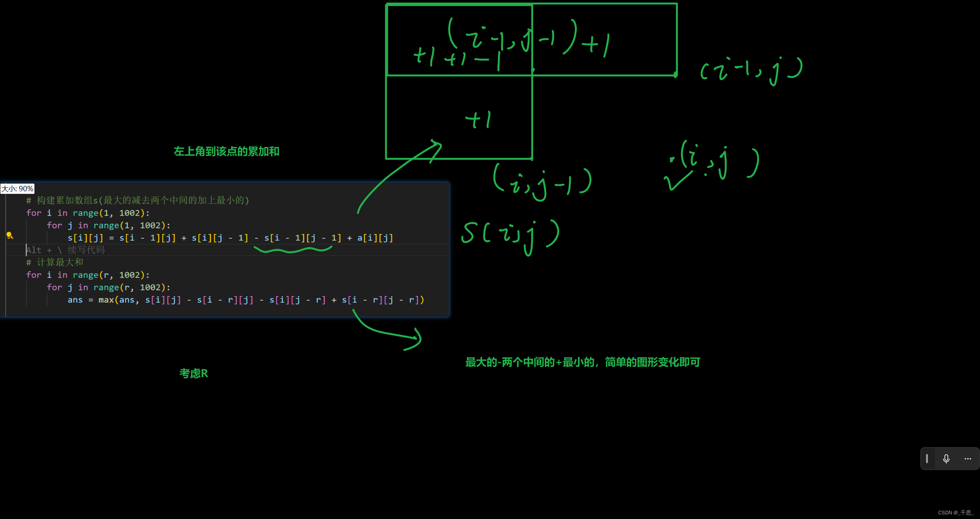Click 'a[i][j]' at the end of the assignment
The height and width of the screenshot is (519, 980).
tap(375, 238)
